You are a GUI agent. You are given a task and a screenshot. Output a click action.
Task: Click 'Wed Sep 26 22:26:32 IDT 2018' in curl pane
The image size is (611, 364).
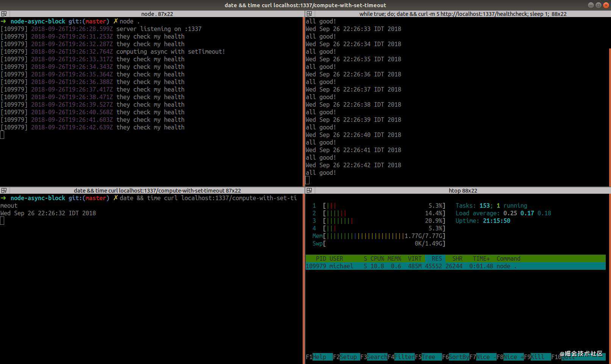point(48,213)
